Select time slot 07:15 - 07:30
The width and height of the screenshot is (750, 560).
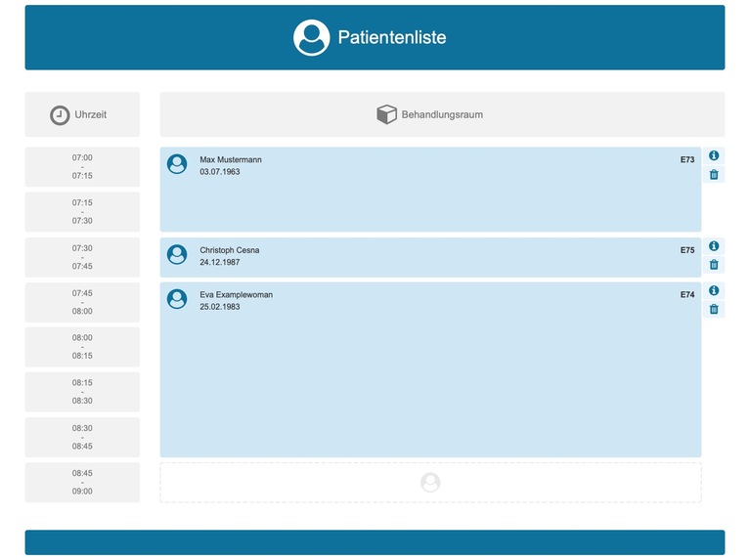pyautogui.click(x=82, y=212)
